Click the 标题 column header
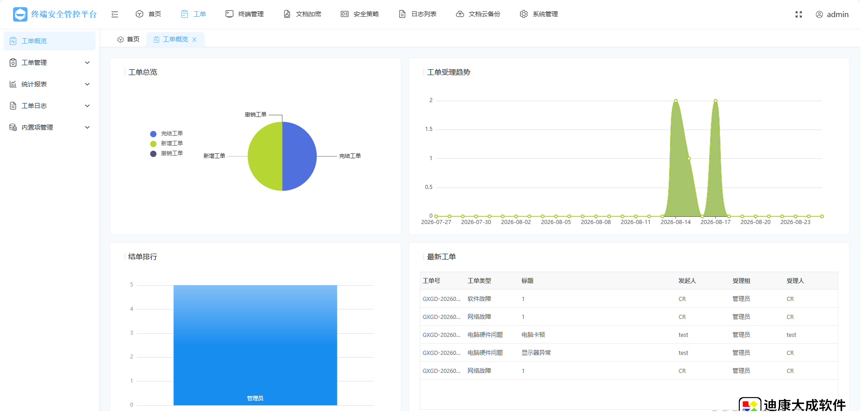 point(527,281)
